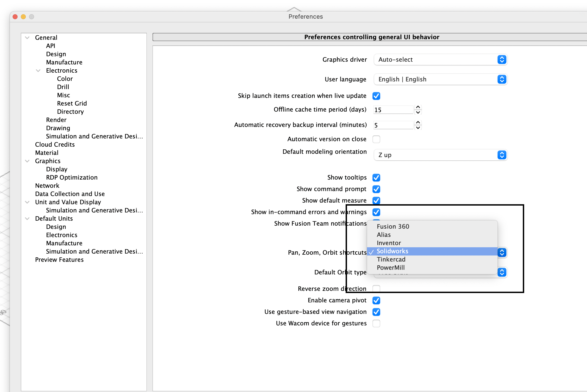Open the User language dropdown
This screenshot has width=587, height=392.
tap(441, 79)
